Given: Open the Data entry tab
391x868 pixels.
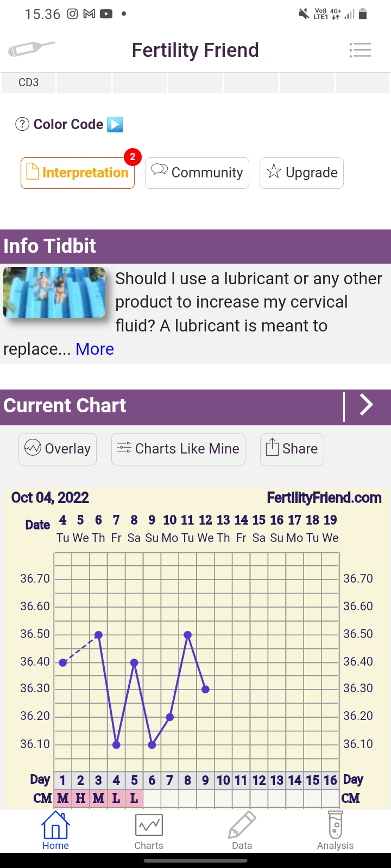Looking at the screenshot, I should tap(242, 831).
